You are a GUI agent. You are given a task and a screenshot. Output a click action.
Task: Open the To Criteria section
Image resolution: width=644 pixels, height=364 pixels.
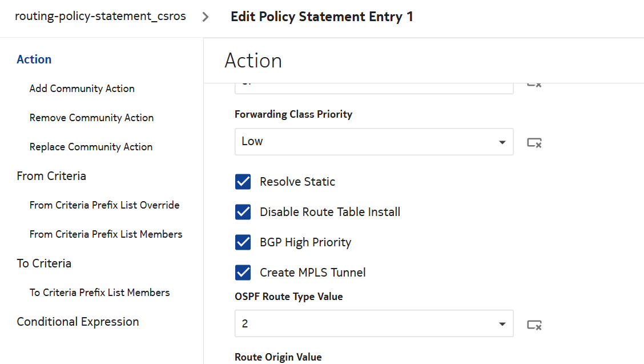pos(44,263)
